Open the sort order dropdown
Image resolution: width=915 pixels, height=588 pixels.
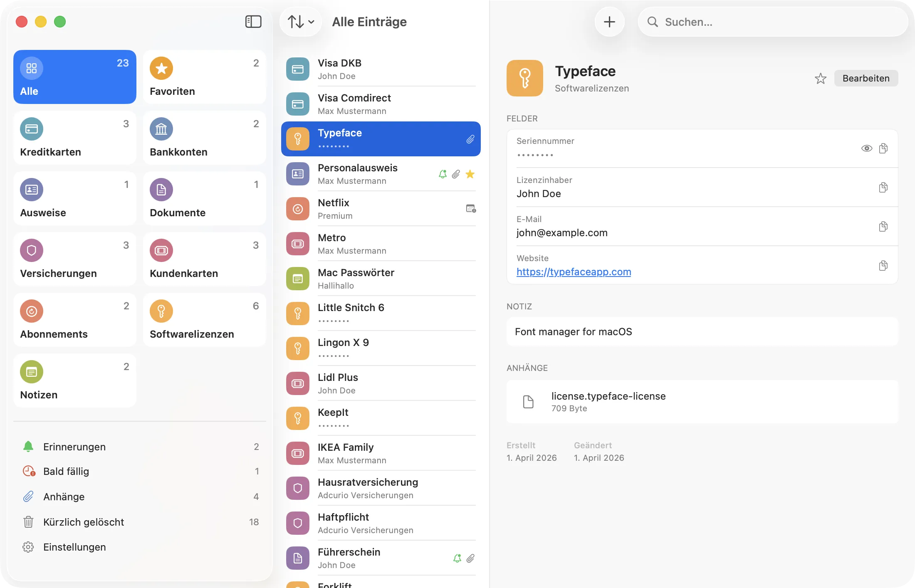[x=301, y=22]
